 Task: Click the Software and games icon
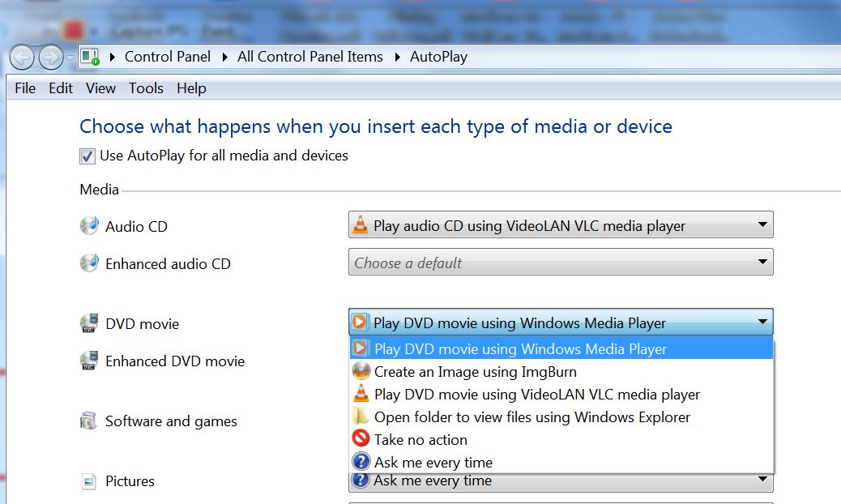(88, 421)
